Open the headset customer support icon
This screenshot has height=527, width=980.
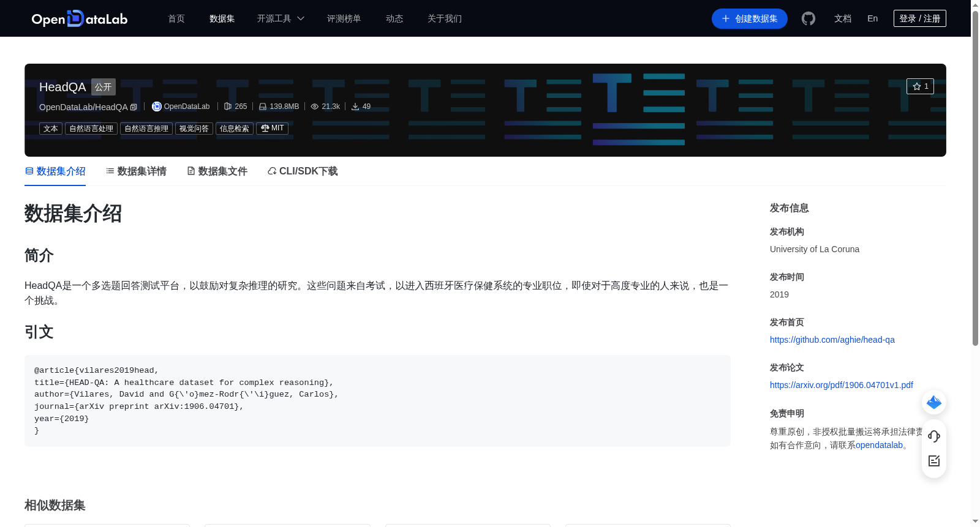pyautogui.click(x=934, y=436)
